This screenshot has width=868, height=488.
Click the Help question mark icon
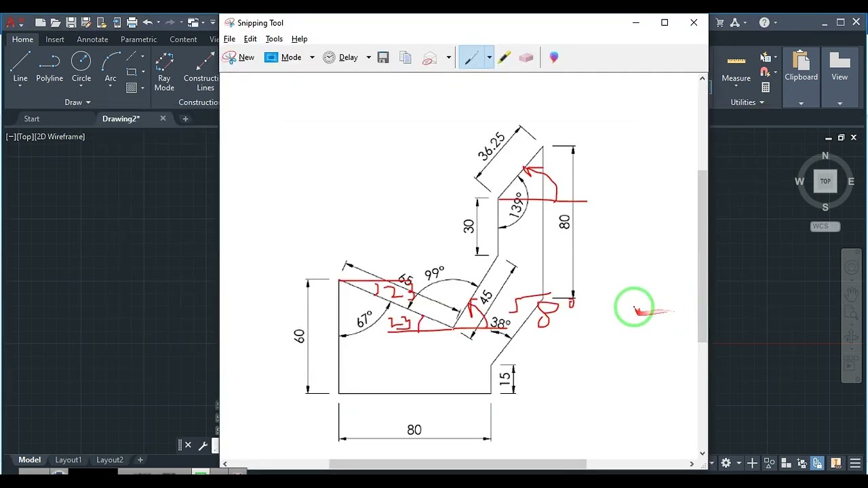pyautogui.click(x=764, y=22)
